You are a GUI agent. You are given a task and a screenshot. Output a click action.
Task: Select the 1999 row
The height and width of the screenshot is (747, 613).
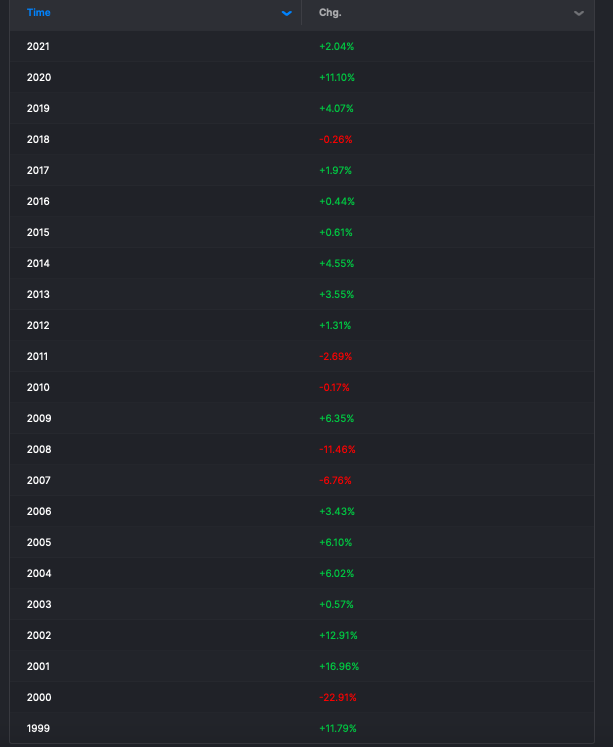[x=302, y=728]
